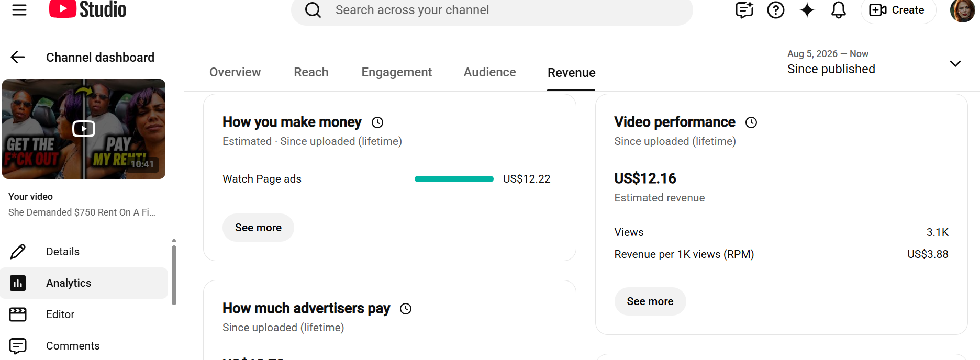Screen dimensions: 980x360
Task: Click the Revenue per 1K views (RPM) label
Action: click(x=684, y=254)
